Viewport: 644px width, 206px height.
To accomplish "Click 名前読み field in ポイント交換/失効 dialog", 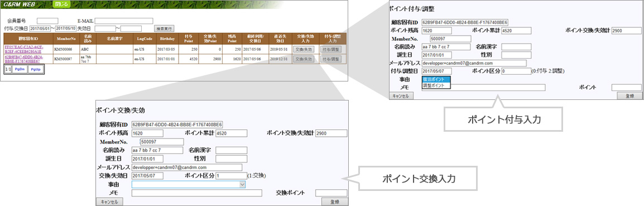I will 157,150.
